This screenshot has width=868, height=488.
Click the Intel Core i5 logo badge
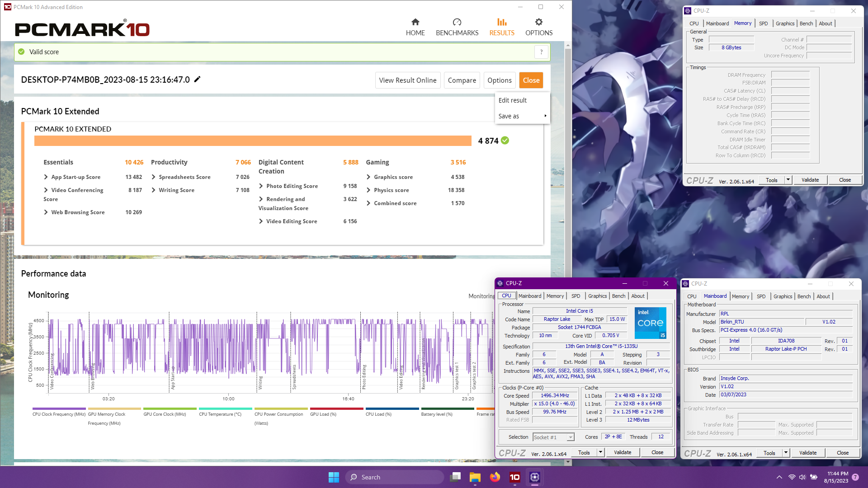(650, 323)
